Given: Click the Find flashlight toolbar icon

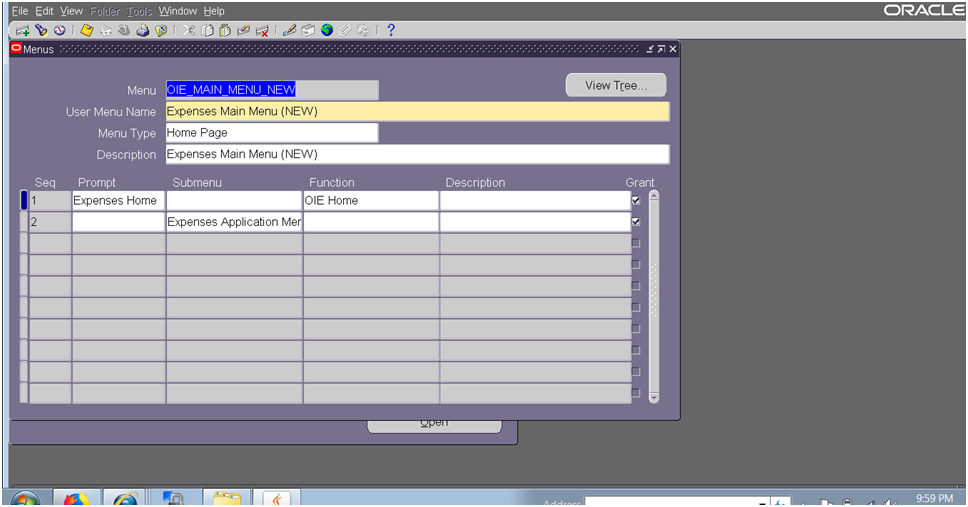Looking at the screenshot, I should point(41,30).
